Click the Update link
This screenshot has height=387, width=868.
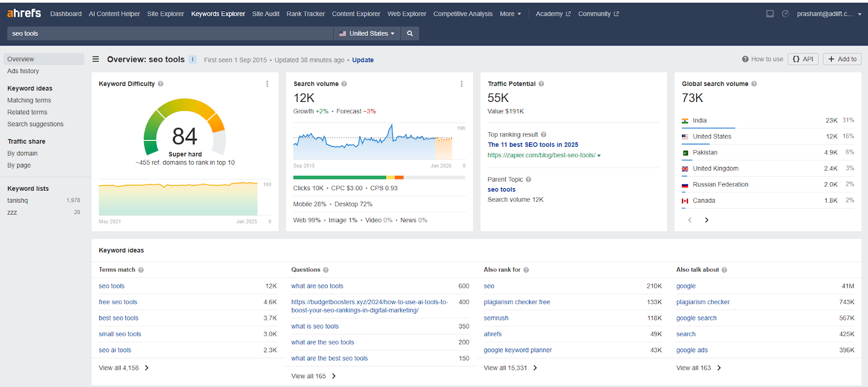coord(363,60)
